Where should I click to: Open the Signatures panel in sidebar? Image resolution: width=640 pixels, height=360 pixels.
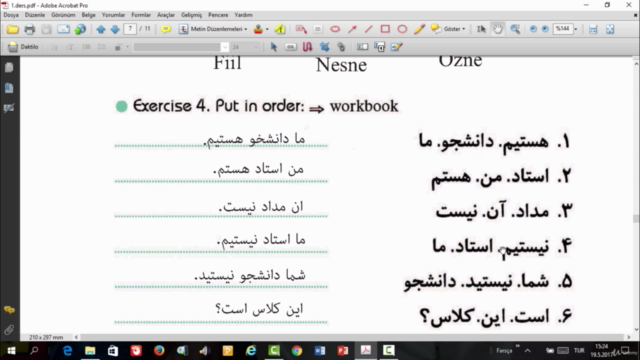click(x=9, y=108)
